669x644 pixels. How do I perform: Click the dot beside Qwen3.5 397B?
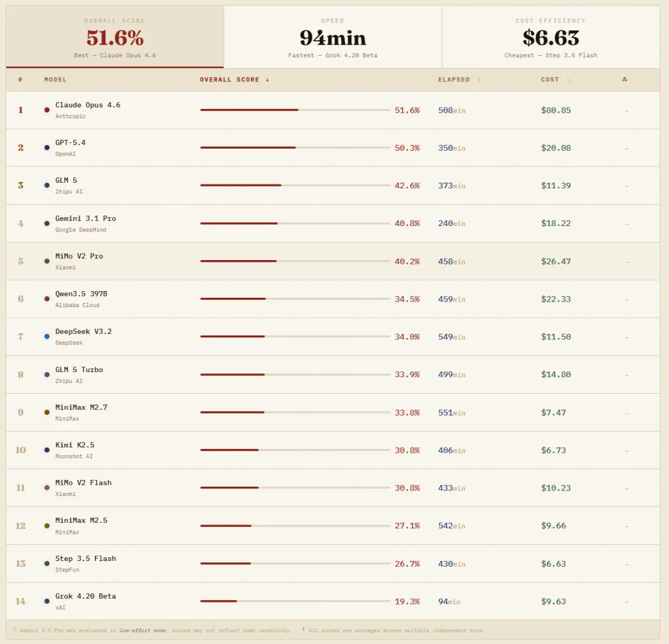pos(47,299)
